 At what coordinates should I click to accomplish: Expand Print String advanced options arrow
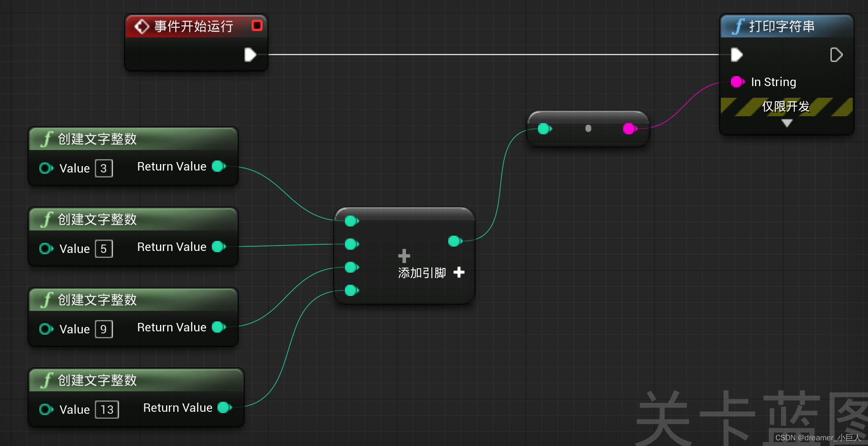pos(787,123)
